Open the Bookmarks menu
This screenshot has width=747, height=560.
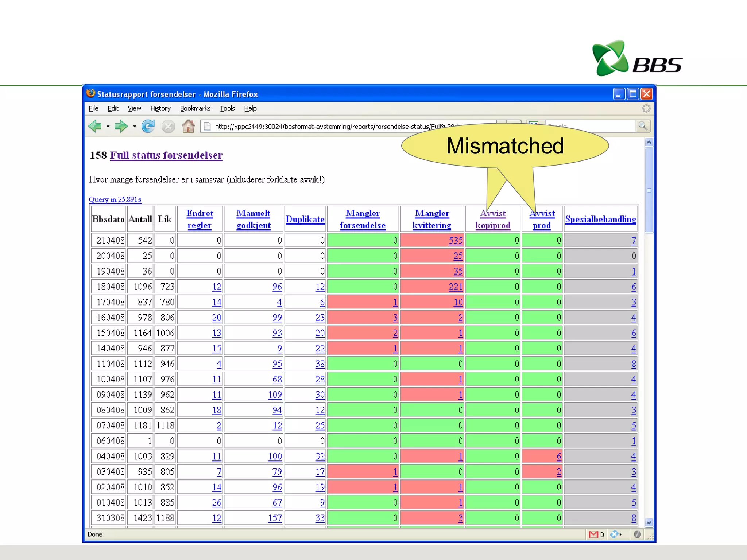(195, 108)
